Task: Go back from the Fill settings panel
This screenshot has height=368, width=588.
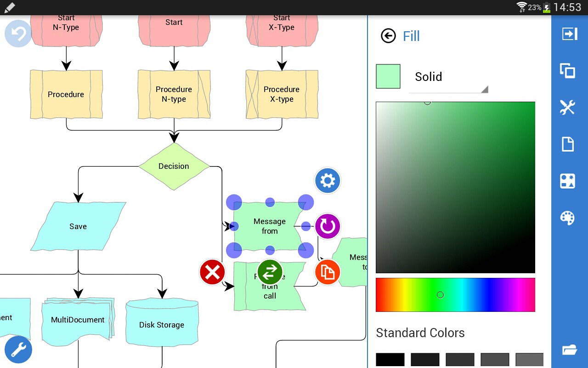Action: [388, 36]
